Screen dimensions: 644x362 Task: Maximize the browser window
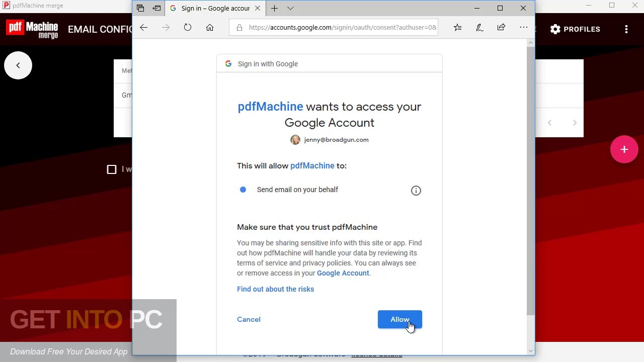(500, 8)
